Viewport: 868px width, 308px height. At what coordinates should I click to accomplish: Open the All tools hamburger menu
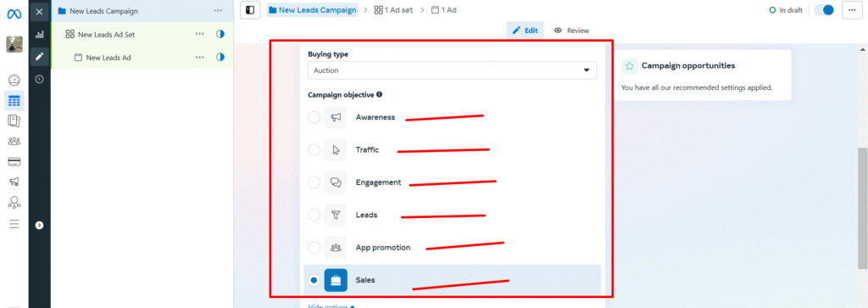[14, 224]
